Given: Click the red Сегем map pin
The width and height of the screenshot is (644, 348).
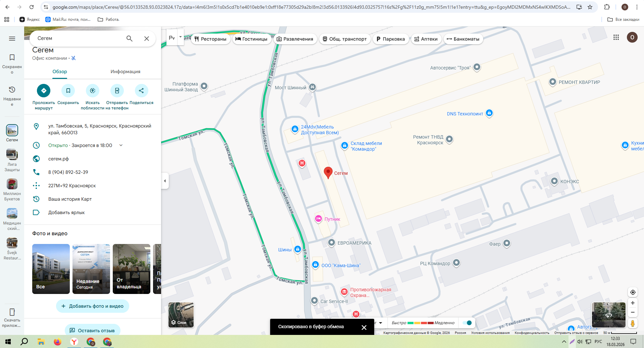Looking at the screenshot, I should (x=328, y=172).
